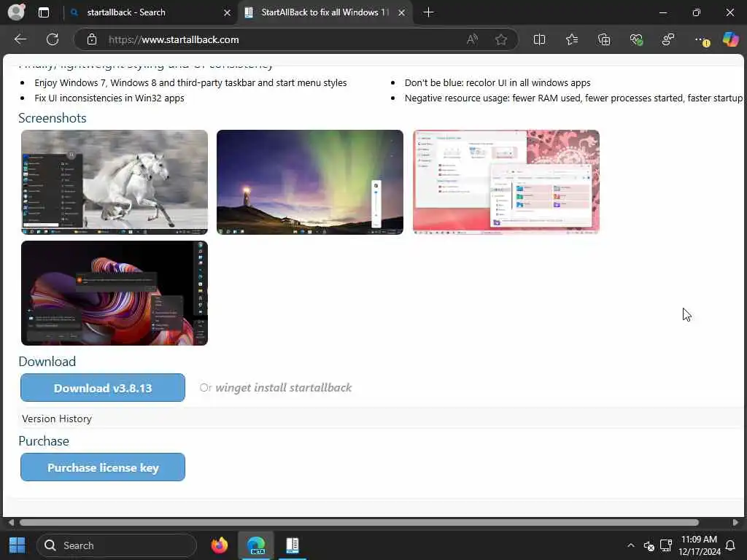Close the startallback Search tab

228,13
